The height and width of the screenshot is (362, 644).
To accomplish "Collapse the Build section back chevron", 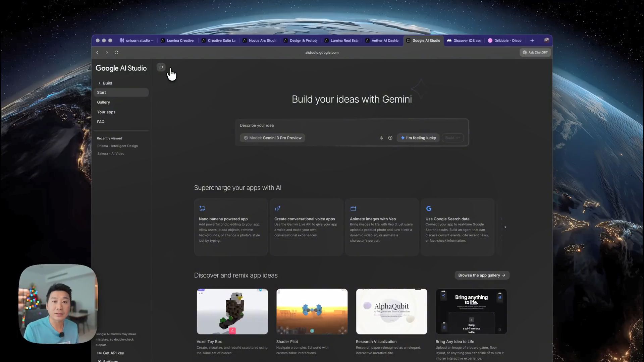I will click(99, 83).
